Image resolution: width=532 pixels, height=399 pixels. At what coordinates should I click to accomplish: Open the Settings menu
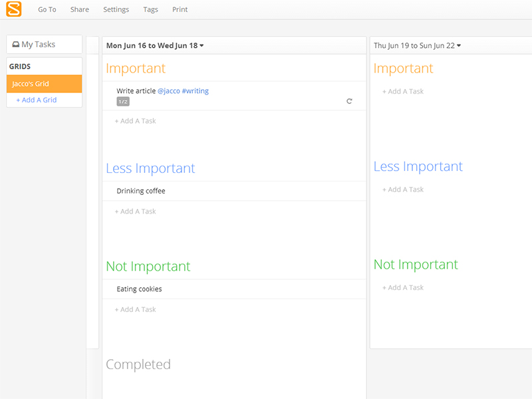click(116, 10)
